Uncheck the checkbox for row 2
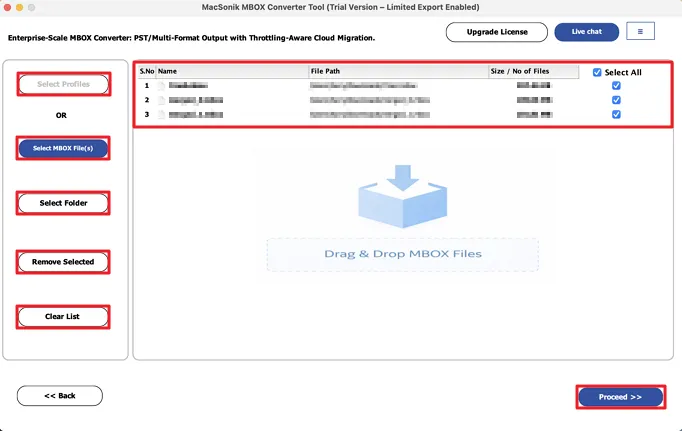Screen dimensions: 682x431 click(x=616, y=100)
